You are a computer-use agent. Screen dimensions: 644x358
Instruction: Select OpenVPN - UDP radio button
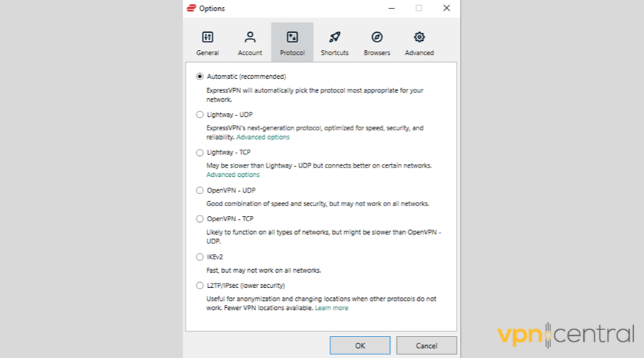click(200, 190)
